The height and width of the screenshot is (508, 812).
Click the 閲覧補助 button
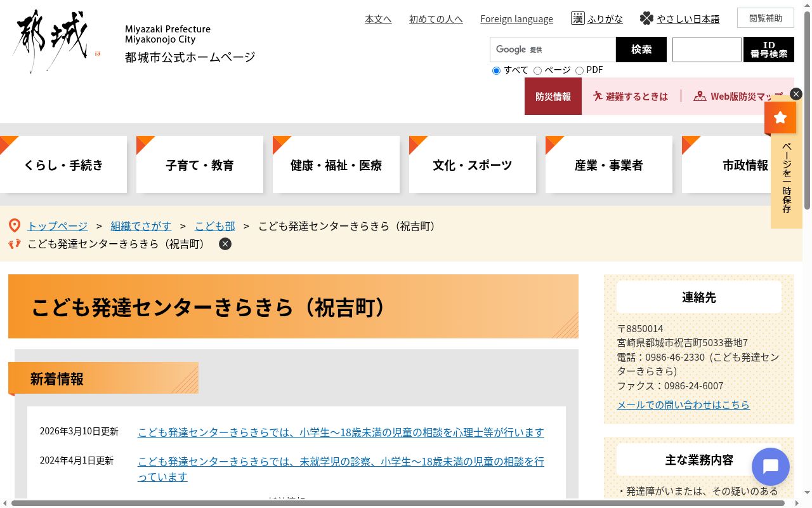766,18
